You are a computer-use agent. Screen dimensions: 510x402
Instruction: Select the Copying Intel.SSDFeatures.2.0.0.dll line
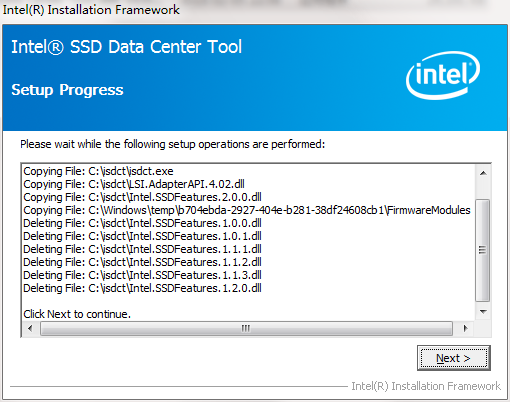click(x=142, y=197)
